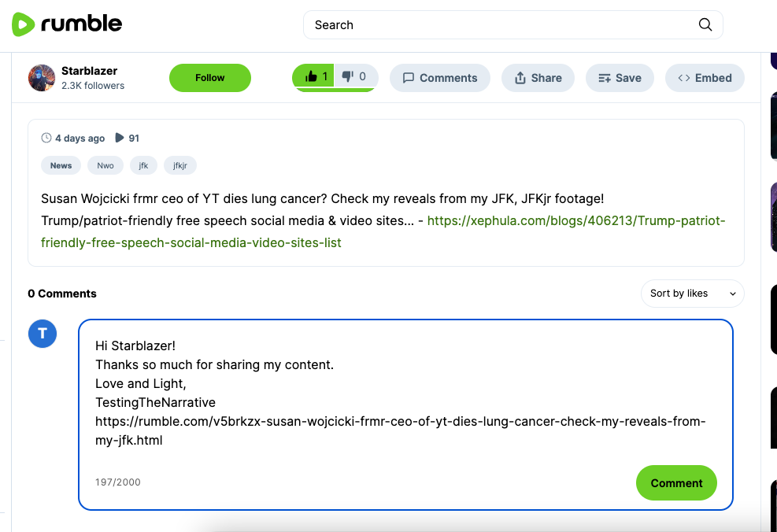This screenshot has height=532, width=777.
Task: Dislike the video with thumbs down
Action: tap(356, 77)
